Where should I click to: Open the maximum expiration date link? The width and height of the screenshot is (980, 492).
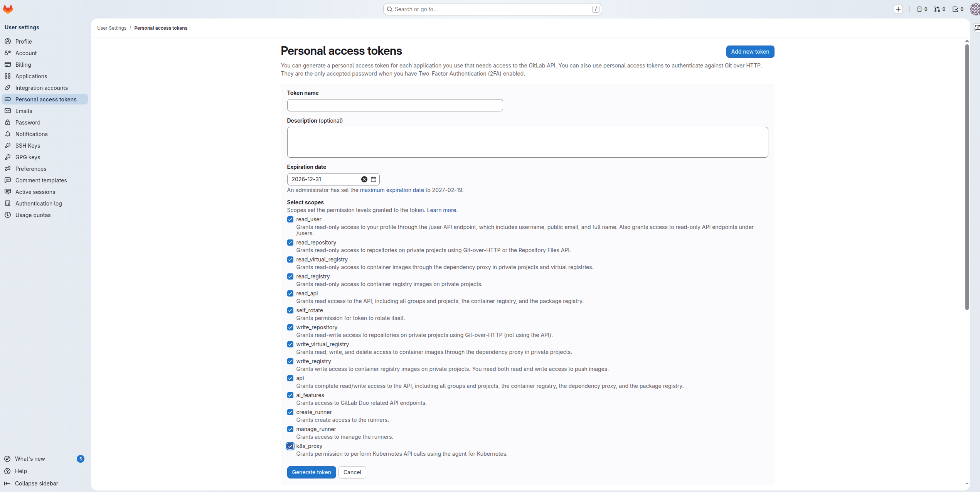point(392,190)
